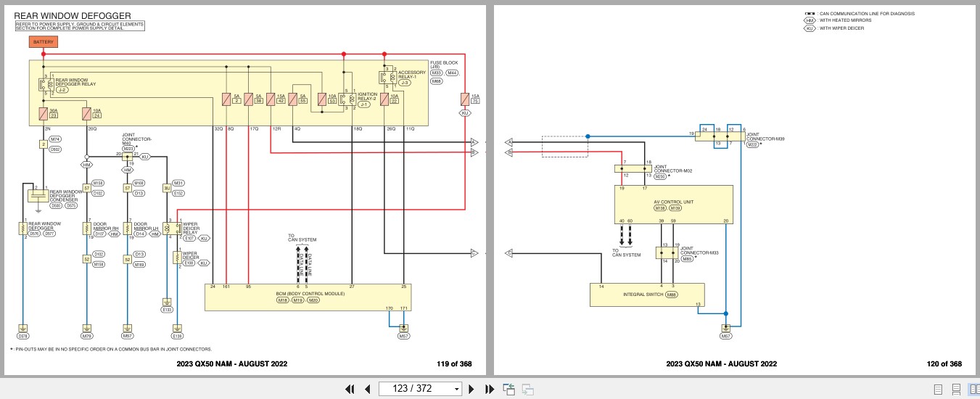This screenshot has height=399, width=980.
Task: Click the REAR WINDOW DEFOGGER RELAY label
Action: click(75, 81)
